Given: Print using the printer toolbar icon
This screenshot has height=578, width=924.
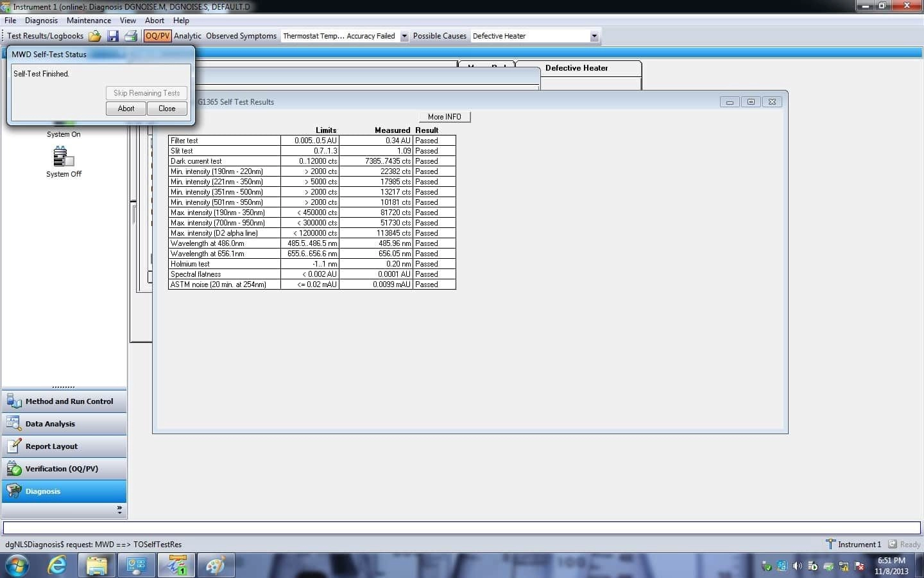Looking at the screenshot, I should coord(131,36).
